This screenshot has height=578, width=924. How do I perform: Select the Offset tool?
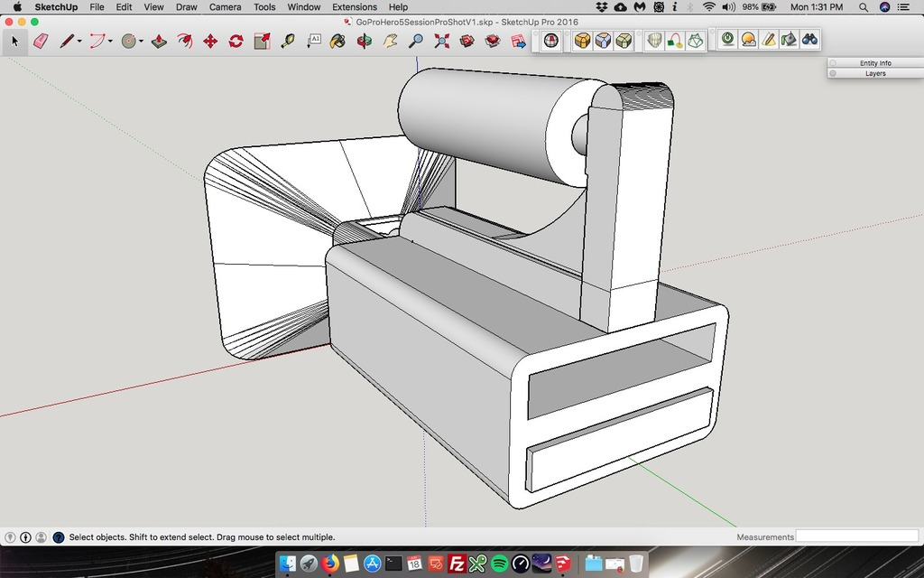[185, 41]
